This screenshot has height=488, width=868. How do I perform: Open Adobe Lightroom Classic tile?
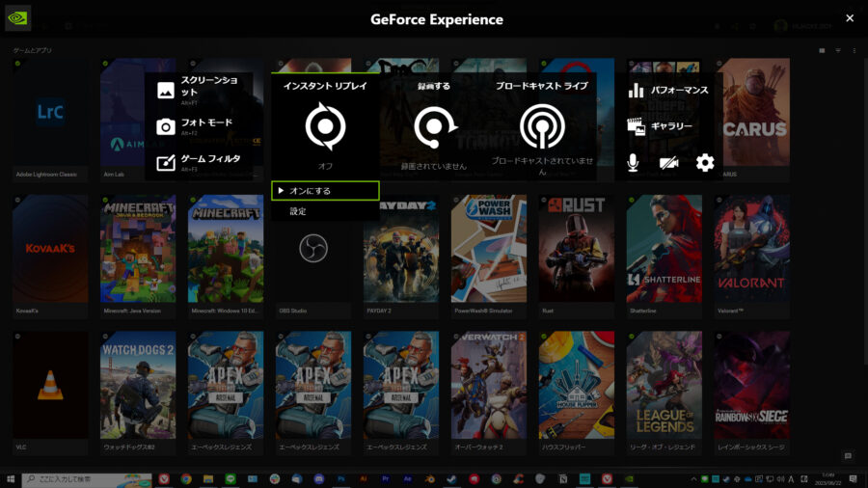click(x=50, y=120)
